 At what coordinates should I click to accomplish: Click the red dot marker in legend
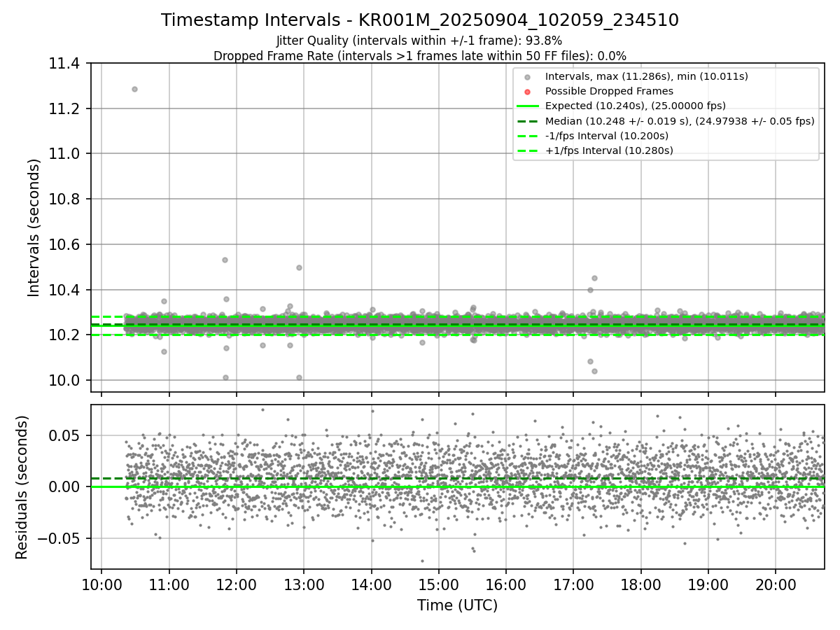point(528,92)
